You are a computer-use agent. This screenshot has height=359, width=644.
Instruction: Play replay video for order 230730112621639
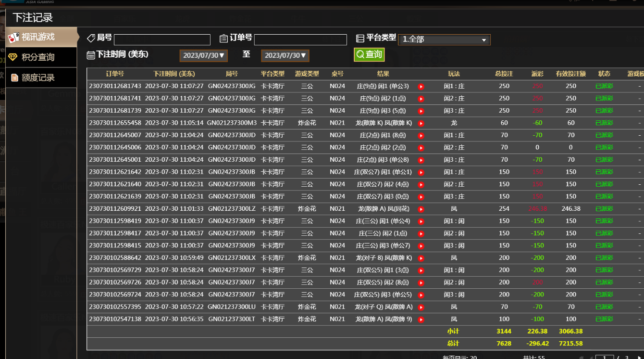coord(421,197)
